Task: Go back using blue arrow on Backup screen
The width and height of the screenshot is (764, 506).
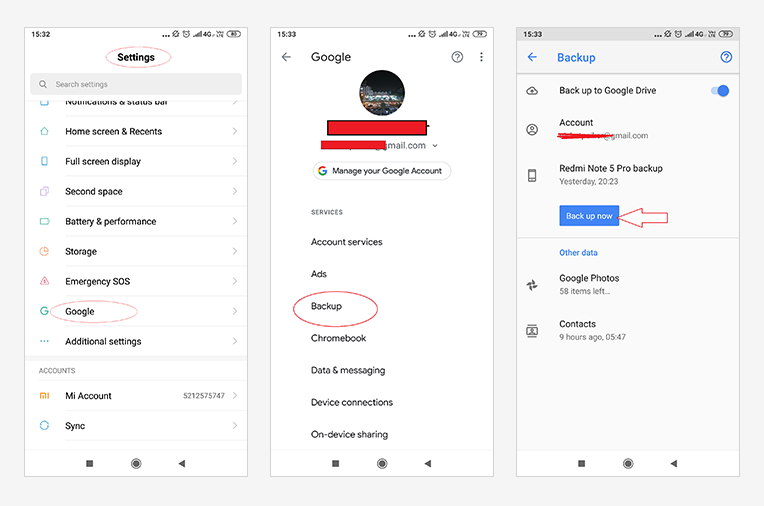Action: 532,57
